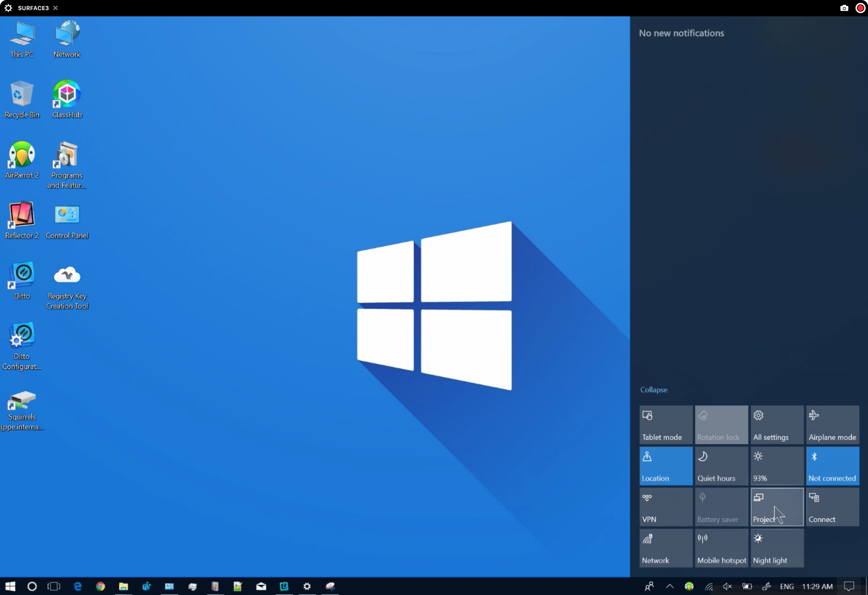
Task: Launch Google Chrome from the taskbar
Action: coord(101,586)
